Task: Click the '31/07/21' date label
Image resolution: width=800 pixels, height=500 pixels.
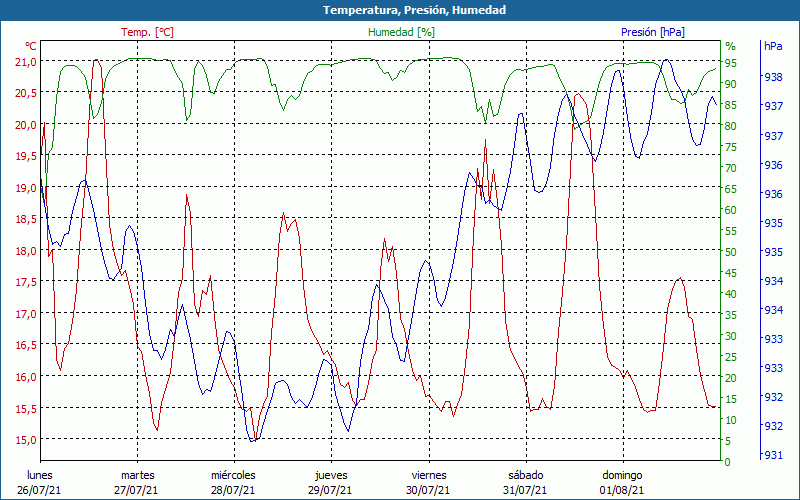Action: click(x=524, y=491)
